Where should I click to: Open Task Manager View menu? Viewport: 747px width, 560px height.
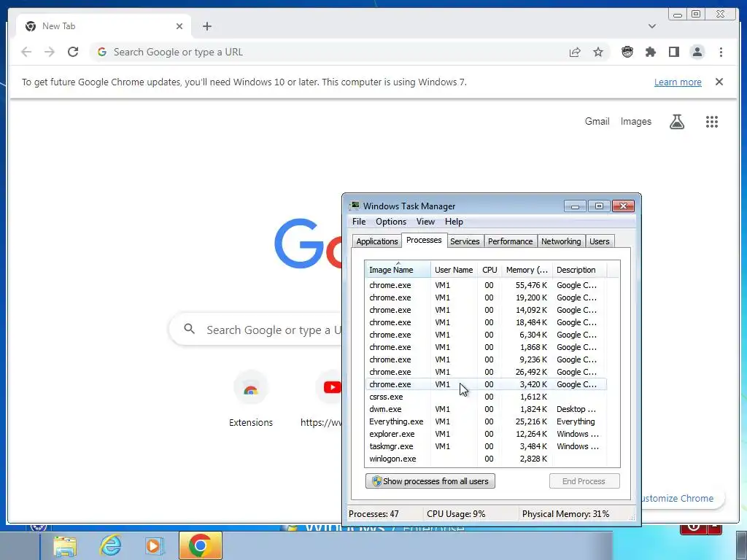[425, 222]
